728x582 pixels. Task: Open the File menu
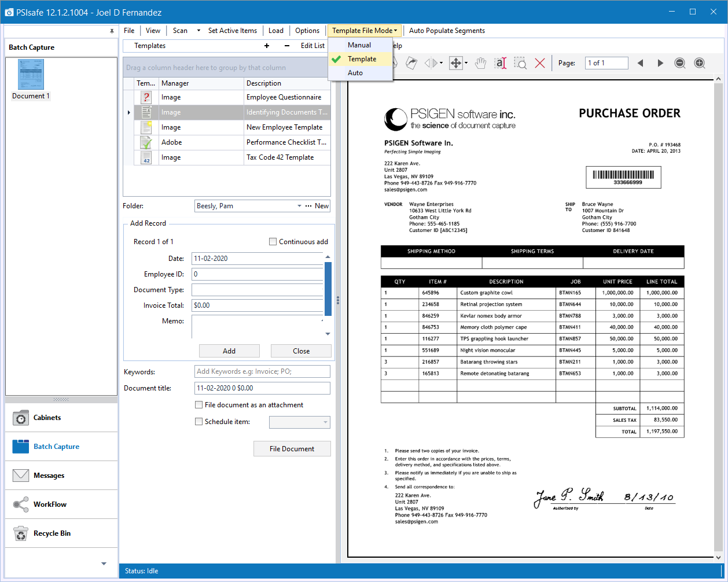coord(129,31)
